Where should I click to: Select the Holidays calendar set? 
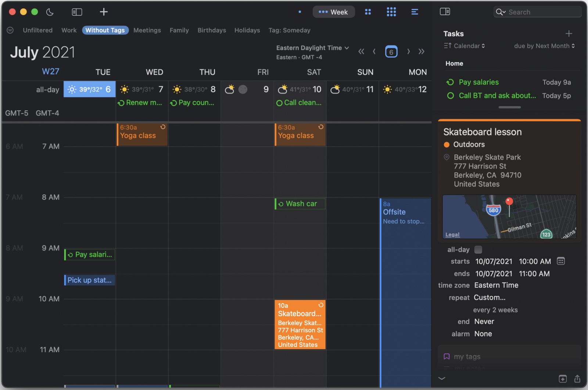click(x=247, y=30)
